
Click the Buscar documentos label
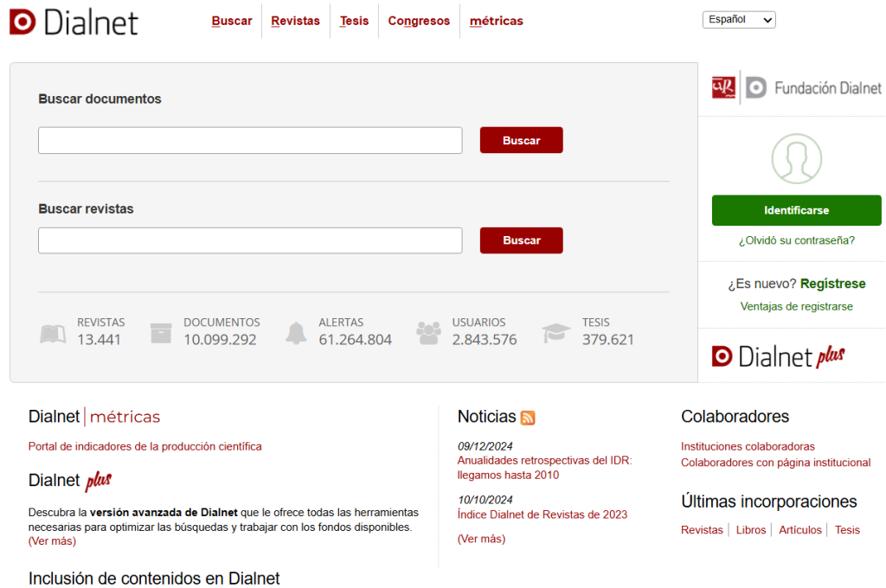pos(100,99)
